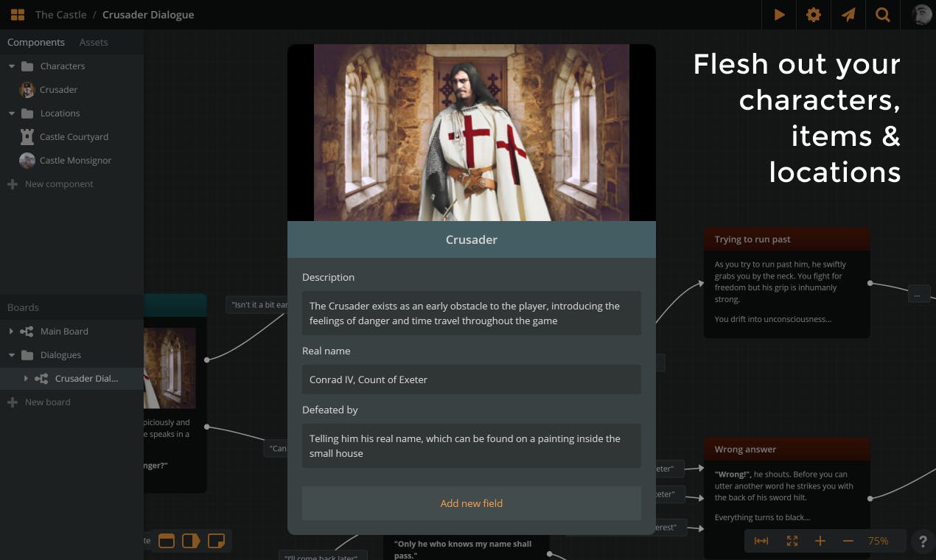The image size is (936, 560).
Task: Expand the Main Board tree item
Action: coord(11,332)
